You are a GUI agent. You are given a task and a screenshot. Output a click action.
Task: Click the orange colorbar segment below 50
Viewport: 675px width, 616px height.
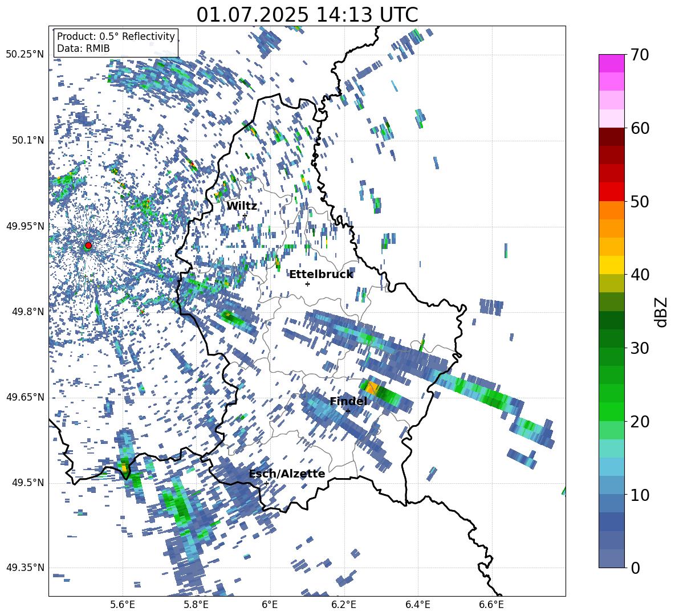tap(611, 210)
